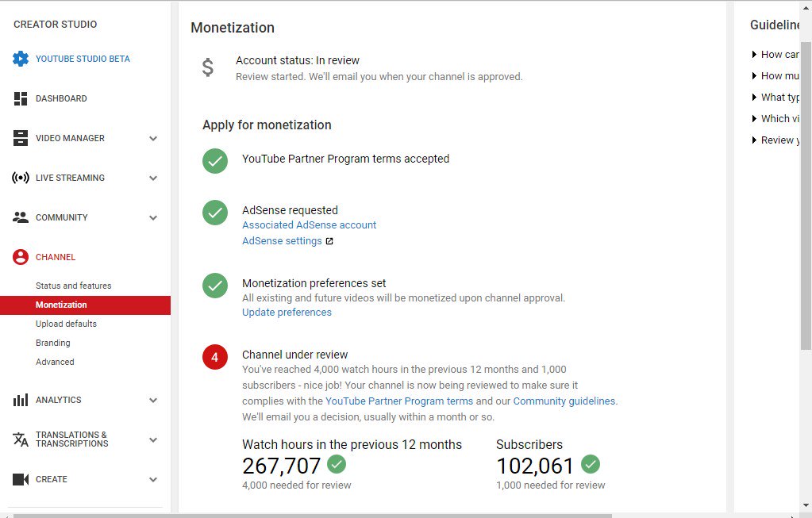Click the external link icon beside AdSense settings
This screenshot has width=812, height=518.
329,241
